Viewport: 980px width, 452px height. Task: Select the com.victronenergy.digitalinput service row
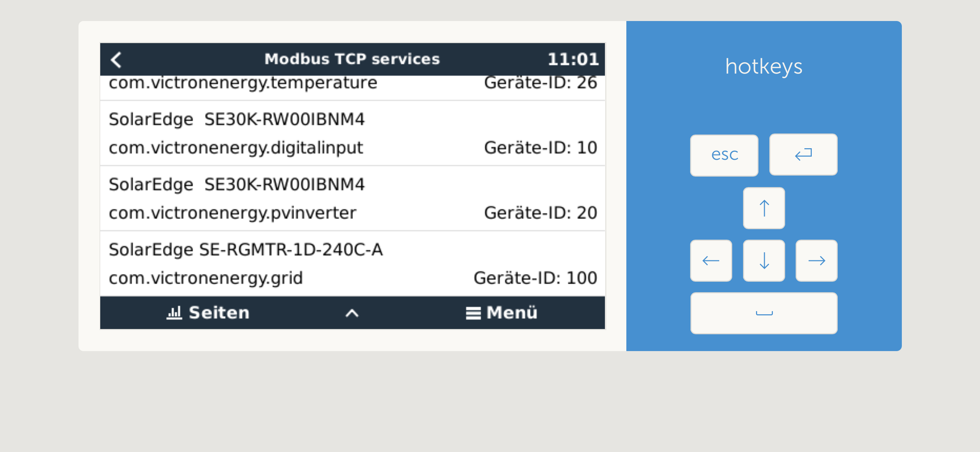point(352,133)
